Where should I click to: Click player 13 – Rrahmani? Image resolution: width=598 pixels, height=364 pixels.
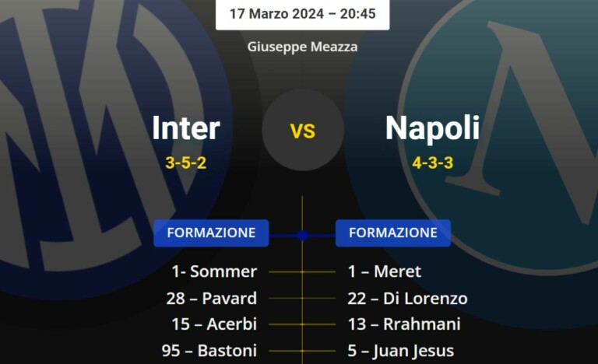[404, 324]
